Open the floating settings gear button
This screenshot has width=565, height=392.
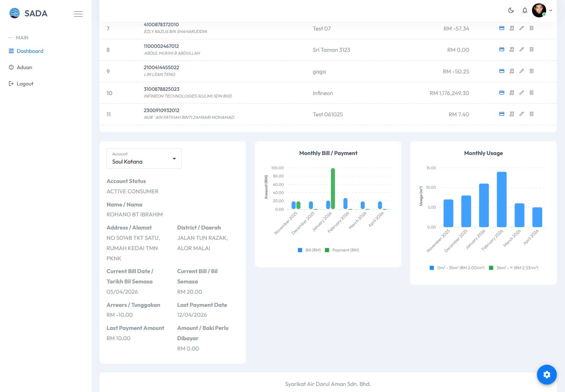pyautogui.click(x=547, y=375)
